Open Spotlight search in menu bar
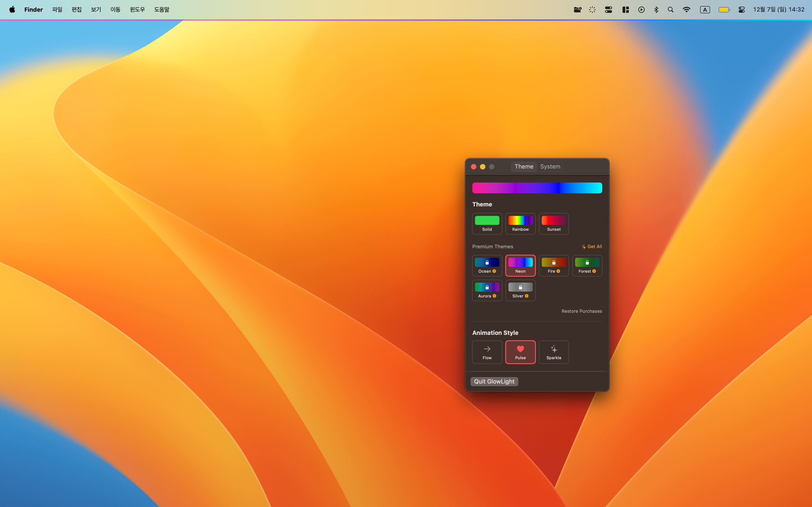This screenshot has width=812, height=507. [x=670, y=10]
